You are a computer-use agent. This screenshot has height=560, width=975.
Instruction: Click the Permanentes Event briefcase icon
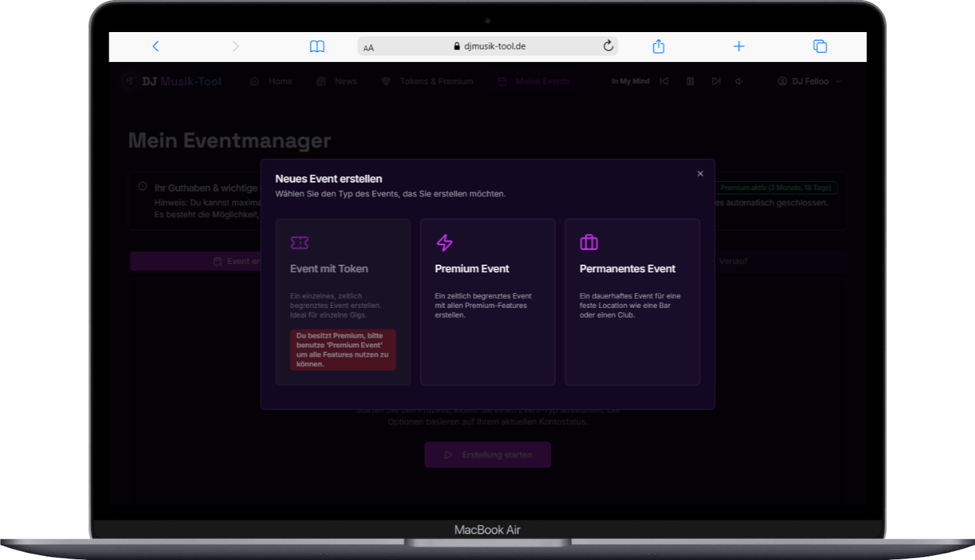[589, 243]
